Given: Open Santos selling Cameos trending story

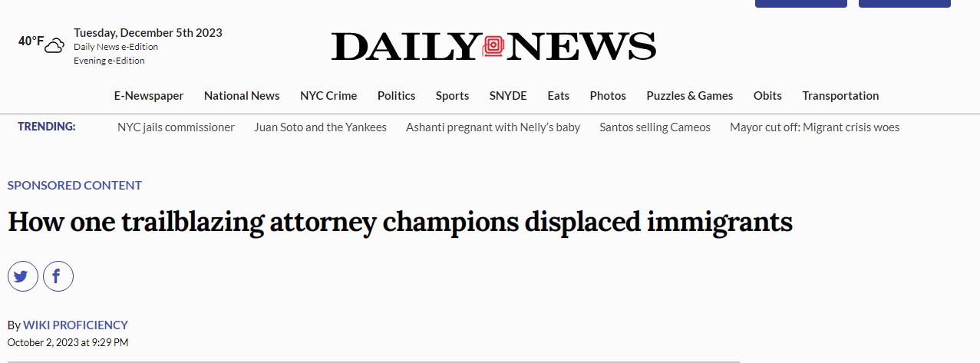Looking at the screenshot, I should 655,127.
